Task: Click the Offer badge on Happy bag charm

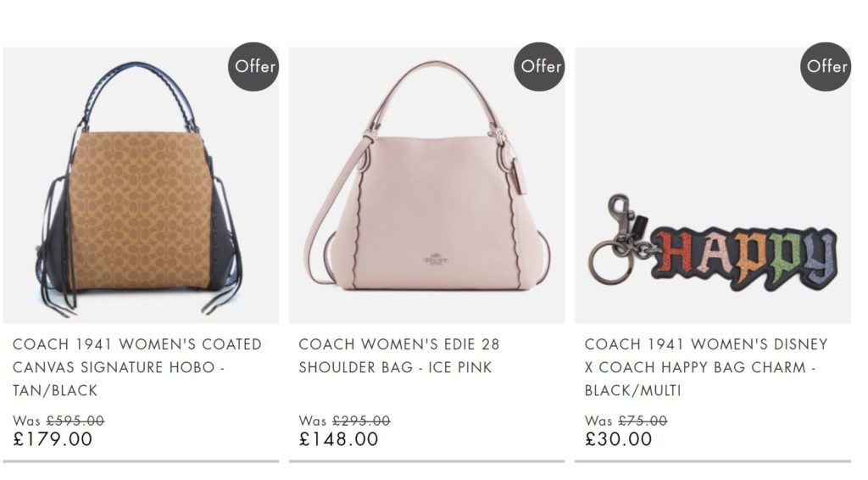Action: [826, 67]
